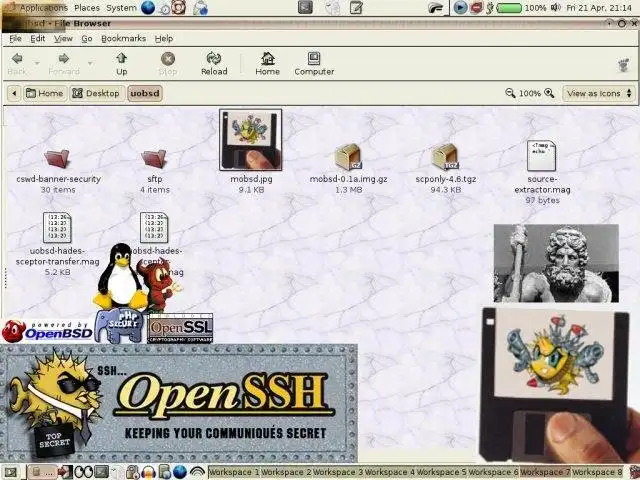The image size is (640, 480).
Task: Go back with the Back arrow
Action: coord(17,64)
